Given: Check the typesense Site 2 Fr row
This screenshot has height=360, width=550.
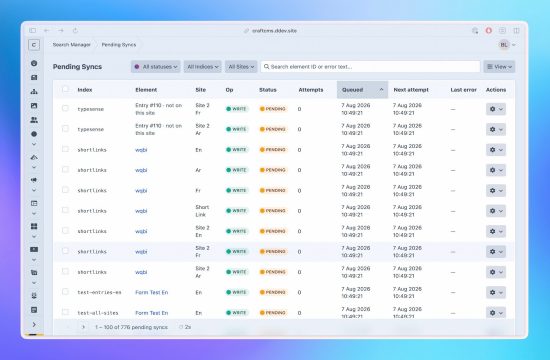Looking at the screenshot, I should pos(65,108).
